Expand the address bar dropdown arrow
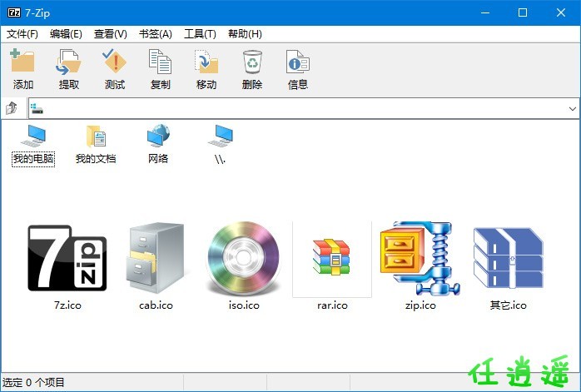Screen dimensions: 581x392 (x=573, y=108)
